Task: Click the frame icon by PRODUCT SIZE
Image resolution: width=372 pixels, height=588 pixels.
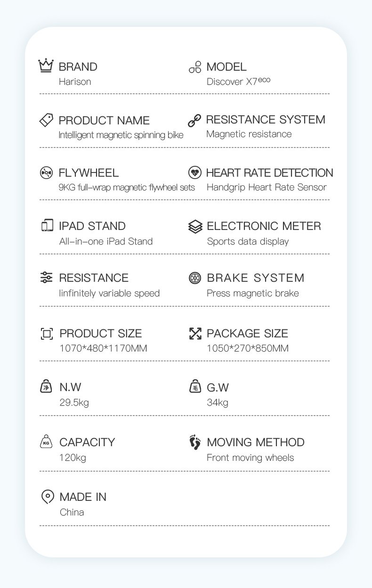Action: (x=47, y=334)
